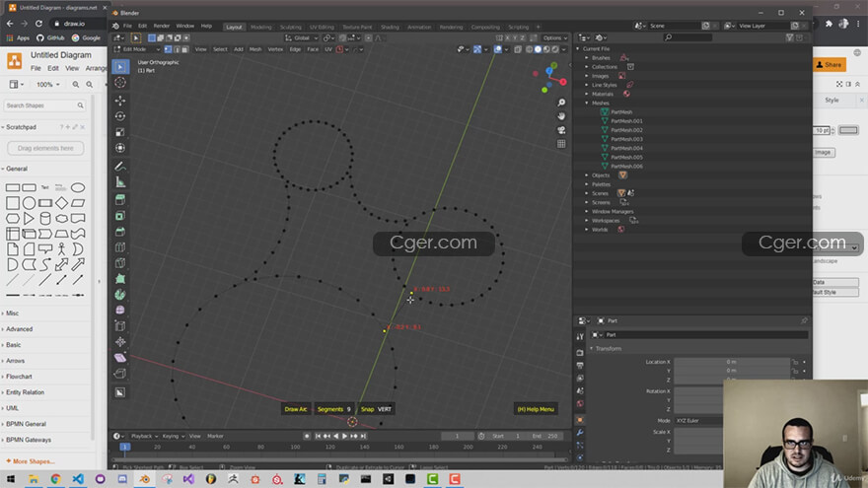Pick the Shrink/Fatten tool
This screenshot has height=488, width=868.
click(120, 342)
